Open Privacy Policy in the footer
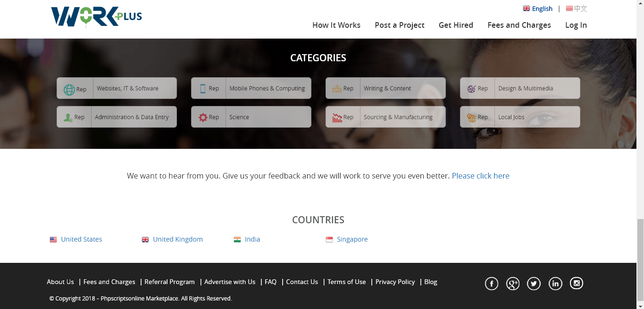This screenshot has height=309, width=644. click(x=395, y=282)
